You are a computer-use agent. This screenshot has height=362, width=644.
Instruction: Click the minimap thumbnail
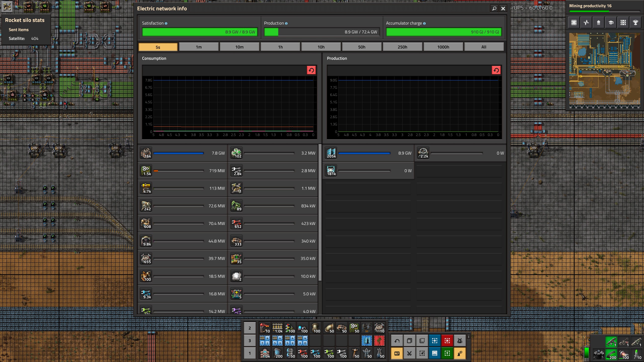(x=605, y=69)
